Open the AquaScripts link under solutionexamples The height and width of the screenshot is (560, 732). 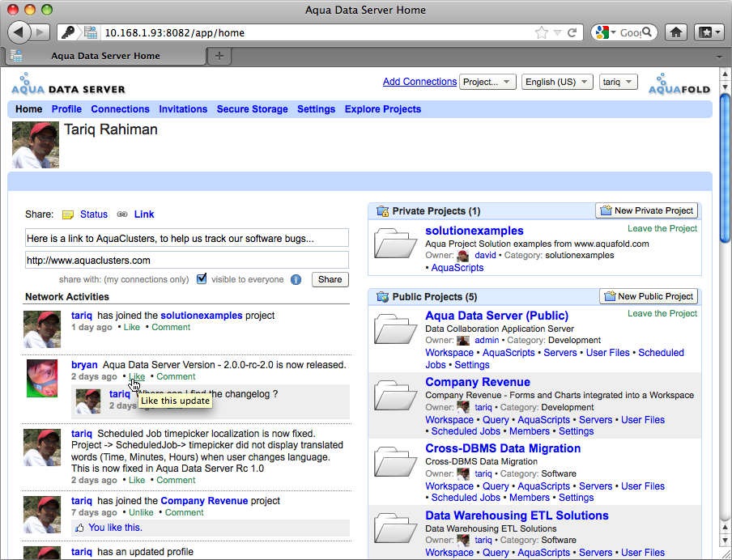457,268
